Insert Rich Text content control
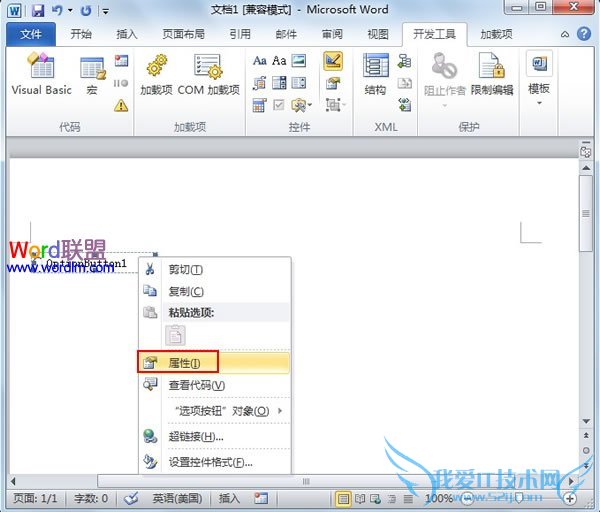 pos(259,60)
